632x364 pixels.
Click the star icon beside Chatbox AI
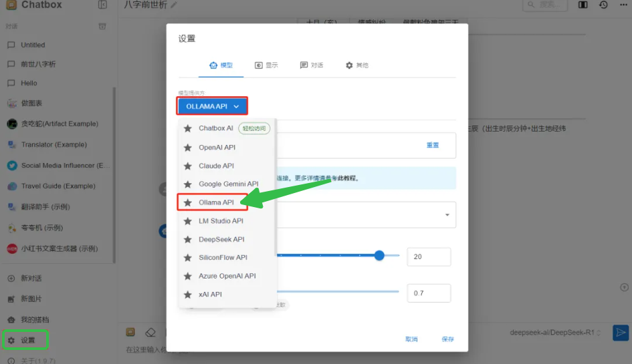188,128
